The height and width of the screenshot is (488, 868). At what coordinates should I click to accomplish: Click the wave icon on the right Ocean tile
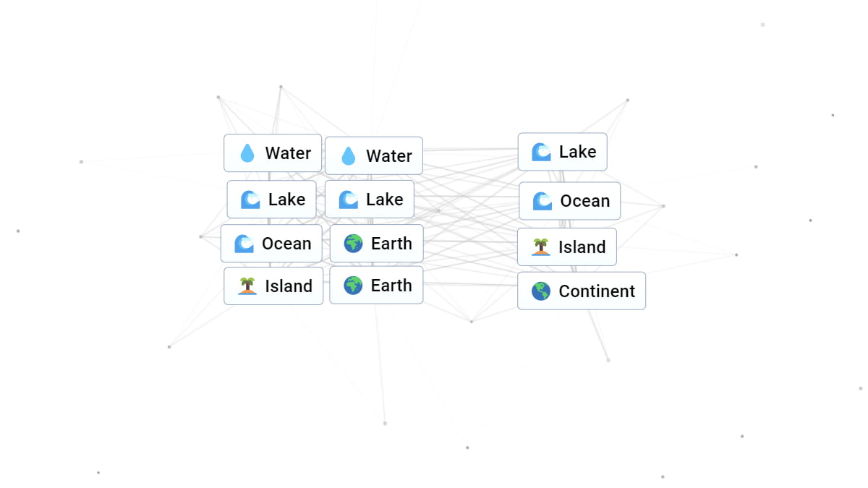click(x=540, y=201)
